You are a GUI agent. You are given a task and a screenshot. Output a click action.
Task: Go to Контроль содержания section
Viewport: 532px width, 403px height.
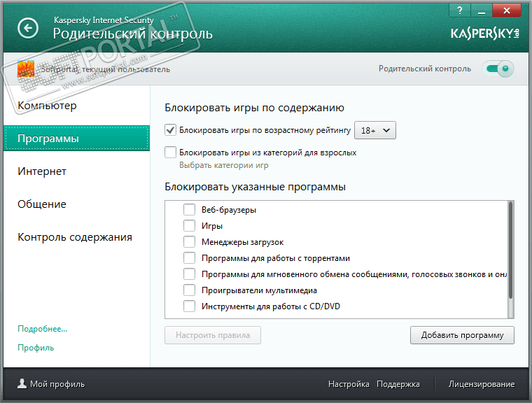[77, 236]
